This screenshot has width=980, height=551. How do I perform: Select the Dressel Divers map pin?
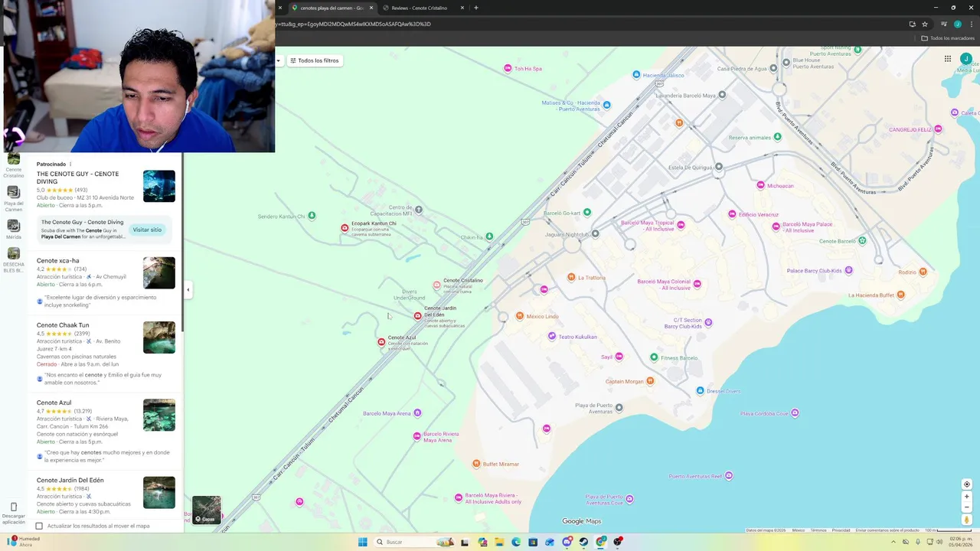pos(700,391)
